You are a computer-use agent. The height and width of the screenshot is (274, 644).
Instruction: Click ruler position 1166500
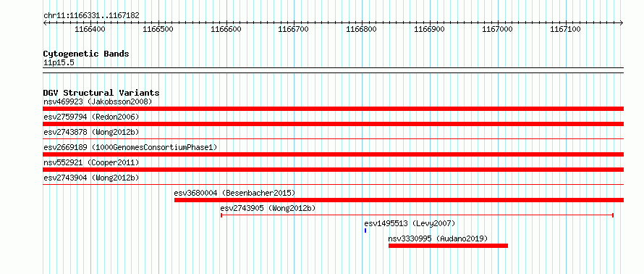point(158,29)
